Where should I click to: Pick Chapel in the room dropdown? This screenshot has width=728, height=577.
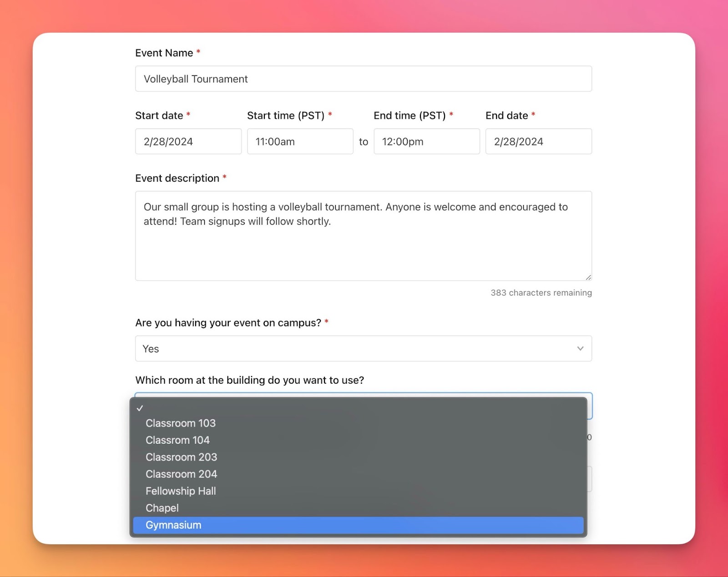162,508
